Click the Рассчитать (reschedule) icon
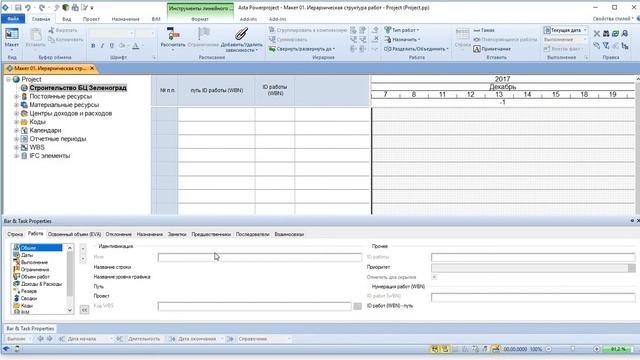Image resolution: width=640 pixels, height=360 pixels. coord(173,34)
